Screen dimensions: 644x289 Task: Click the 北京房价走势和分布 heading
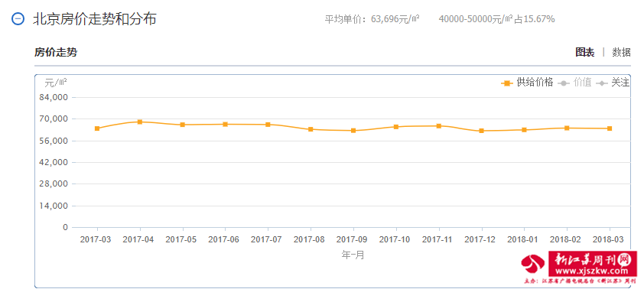95,19
